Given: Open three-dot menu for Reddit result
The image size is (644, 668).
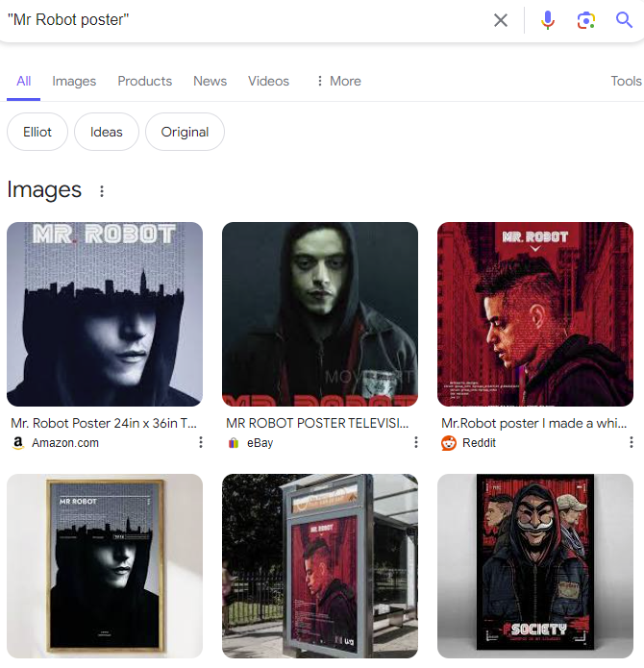Looking at the screenshot, I should (631, 442).
